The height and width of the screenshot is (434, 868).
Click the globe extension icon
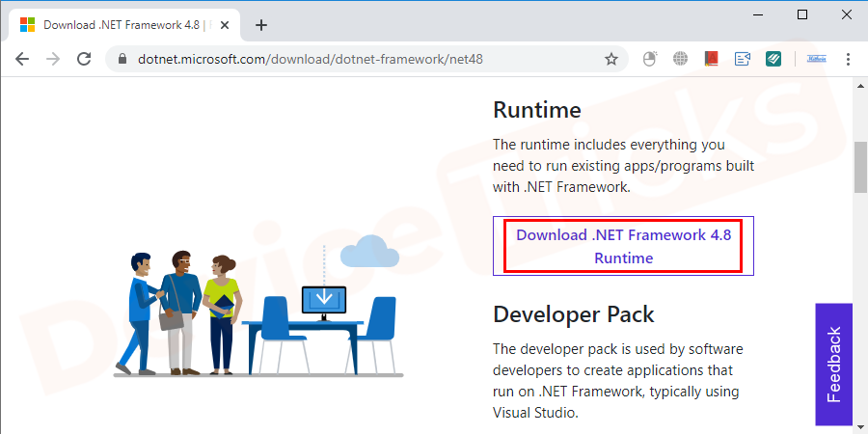[680, 59]
